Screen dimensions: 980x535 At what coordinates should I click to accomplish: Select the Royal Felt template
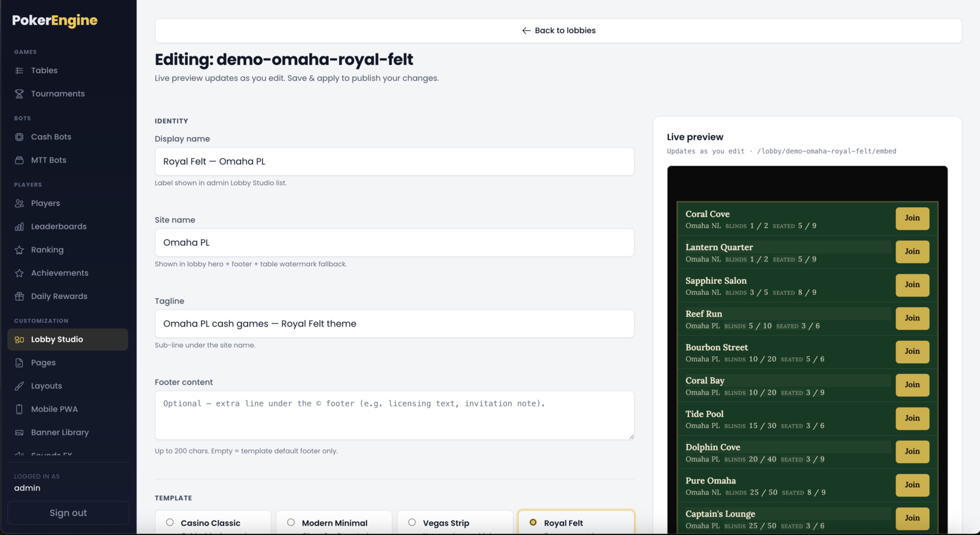point(576,522)
